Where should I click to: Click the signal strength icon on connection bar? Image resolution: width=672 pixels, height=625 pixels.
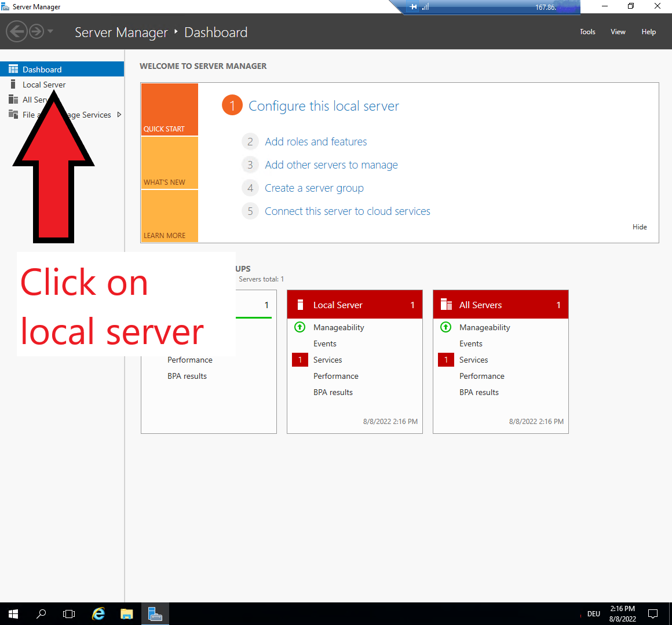pos(426,7)
